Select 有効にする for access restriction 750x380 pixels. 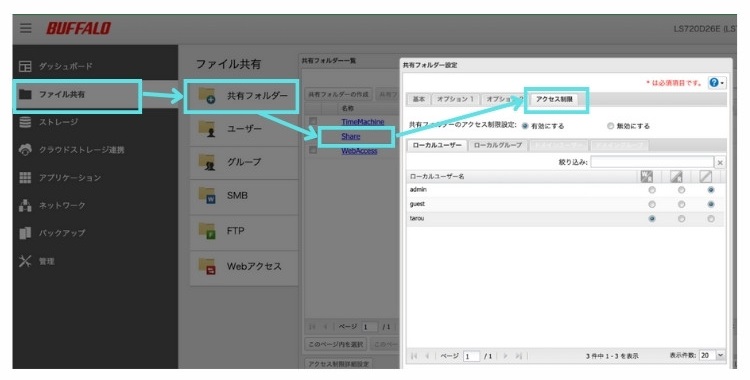(x=525, y=126)
